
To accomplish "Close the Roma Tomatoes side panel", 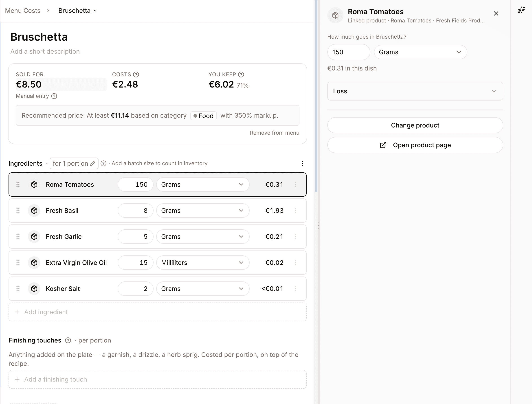I will [x=496, y=13].
